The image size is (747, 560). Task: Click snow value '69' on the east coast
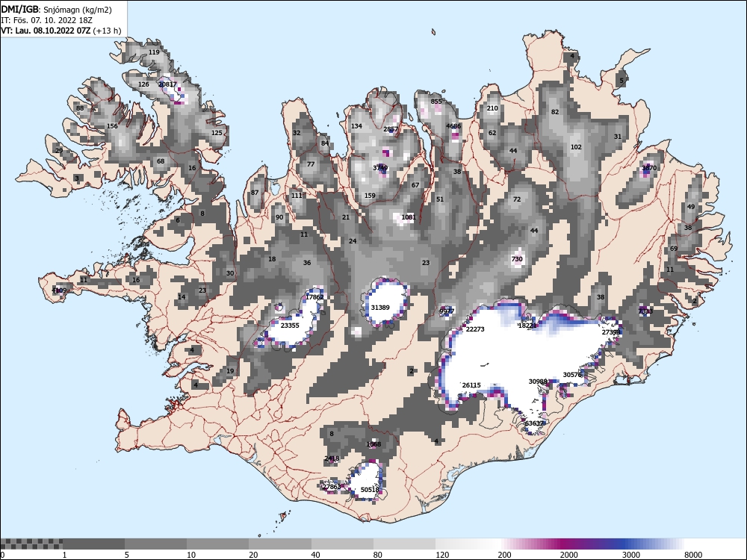(x=674, y=249)
